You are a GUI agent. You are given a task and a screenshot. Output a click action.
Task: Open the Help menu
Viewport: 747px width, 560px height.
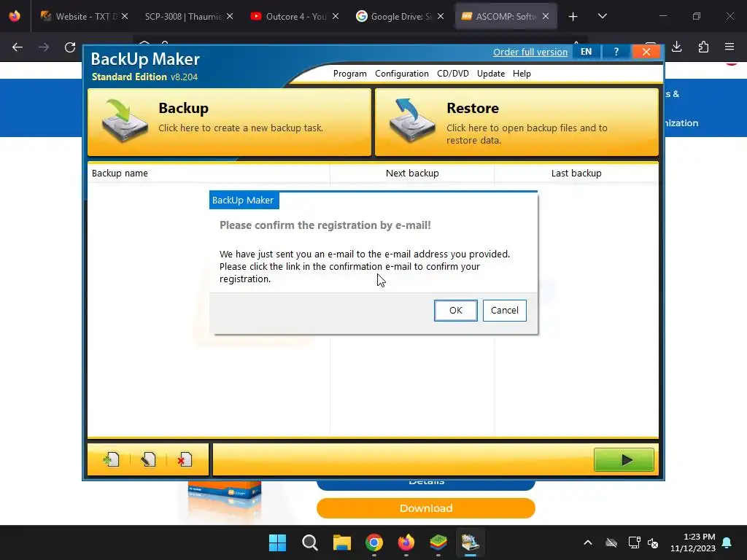[x=522, y=74]
